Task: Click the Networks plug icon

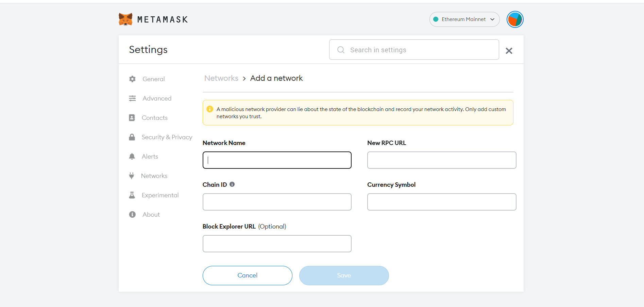Action: [132, 176]
